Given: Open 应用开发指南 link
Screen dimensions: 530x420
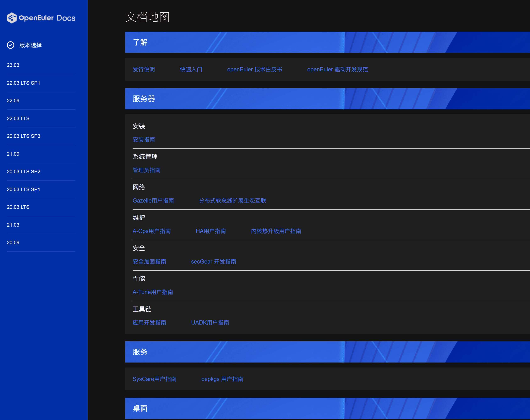Looking at the screenshot, I should pyautogui.click(x=149, y=322).
